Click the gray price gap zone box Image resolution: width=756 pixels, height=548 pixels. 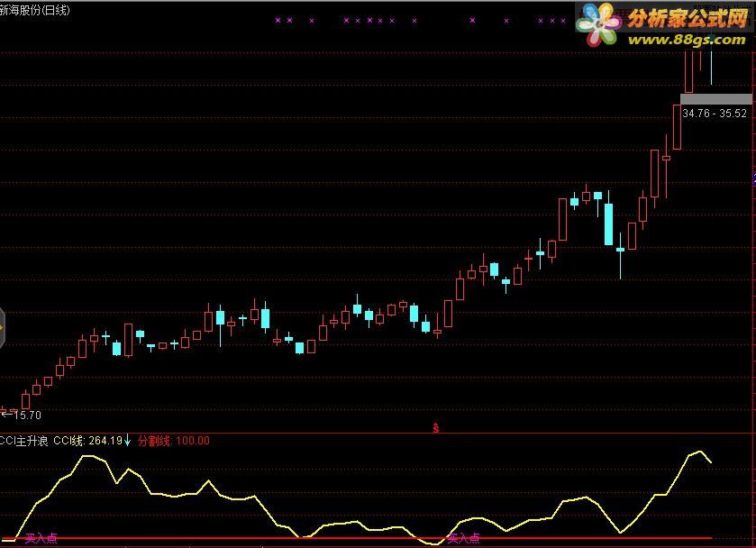click(x=716, y=99)
